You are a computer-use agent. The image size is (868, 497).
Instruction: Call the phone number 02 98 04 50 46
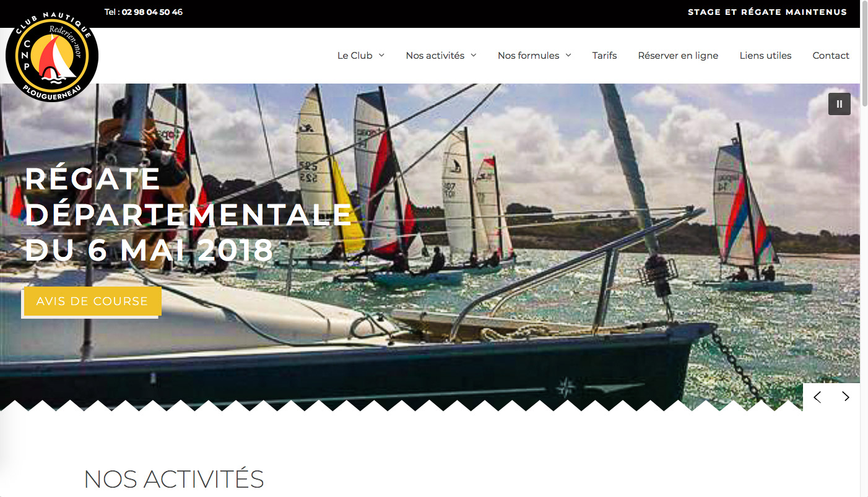click(152, 12)
